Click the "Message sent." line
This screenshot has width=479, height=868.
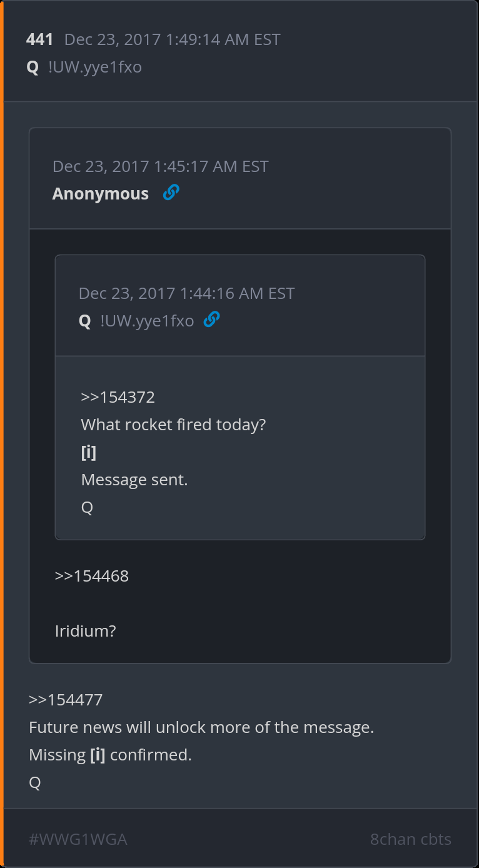134,480
